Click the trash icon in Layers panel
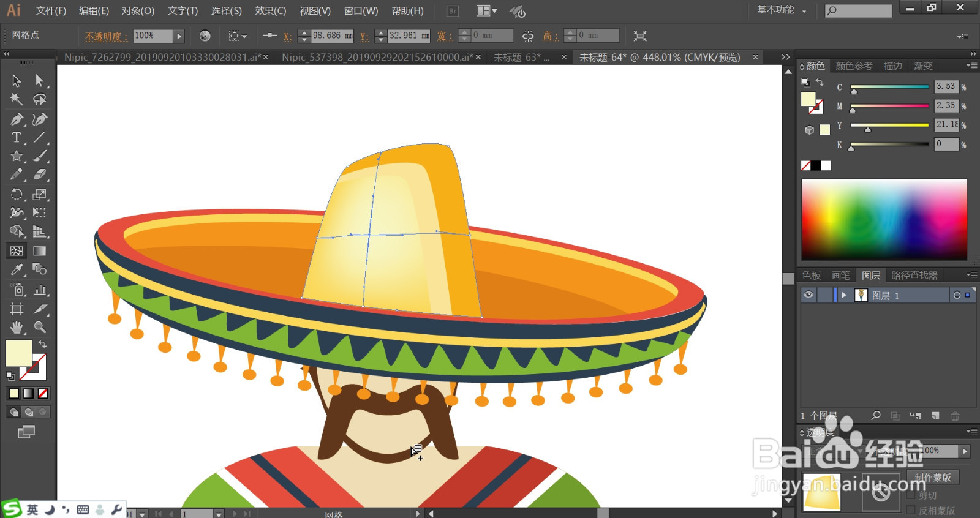 [x=955, y=416]
